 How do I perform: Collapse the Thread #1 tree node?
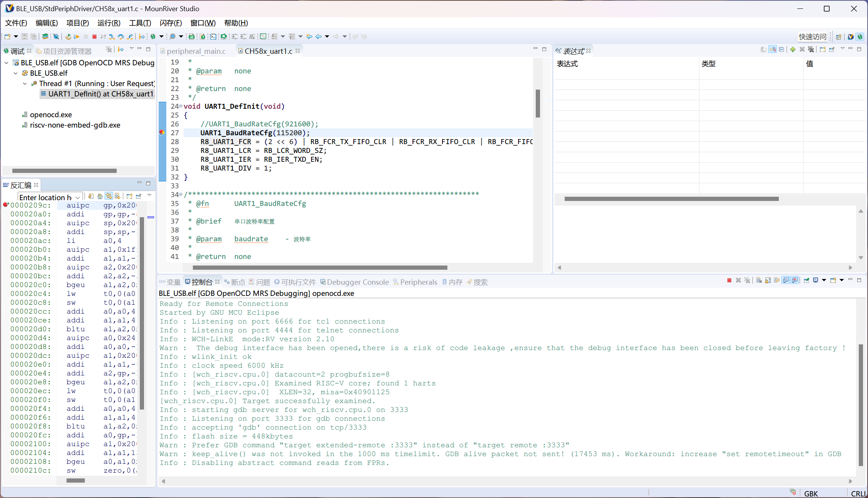tap(25, 83)
